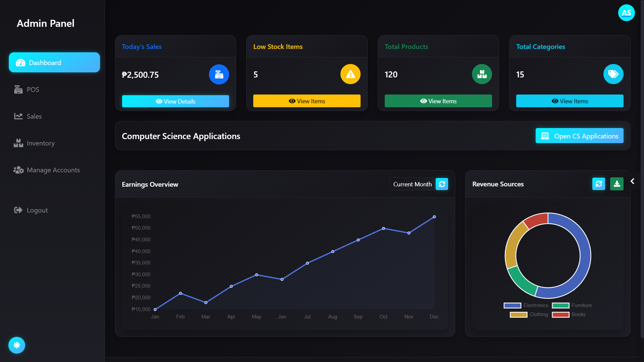The image size is (644, 362).
Task: Refresh the Earnings Overview chart
Action: click(x=442, y=184)
